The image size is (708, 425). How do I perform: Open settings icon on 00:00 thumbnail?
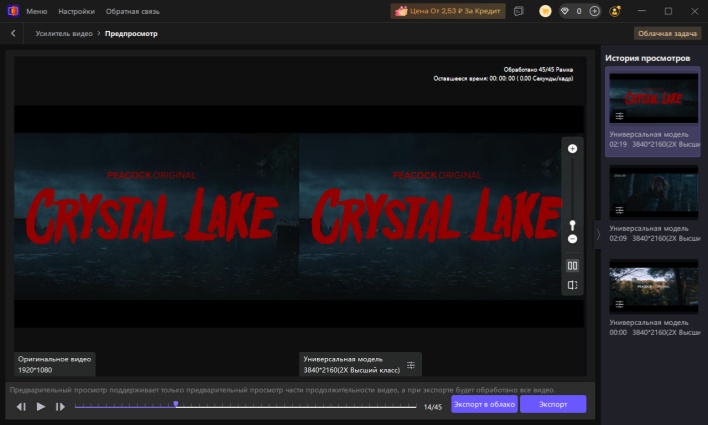pyautogui.click(x=620, y=304)
